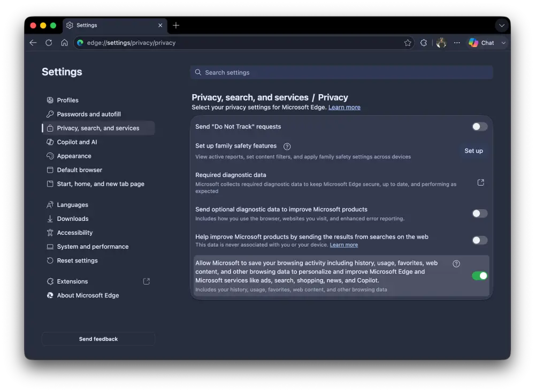Click the Passwords key icon

[50, 114]
